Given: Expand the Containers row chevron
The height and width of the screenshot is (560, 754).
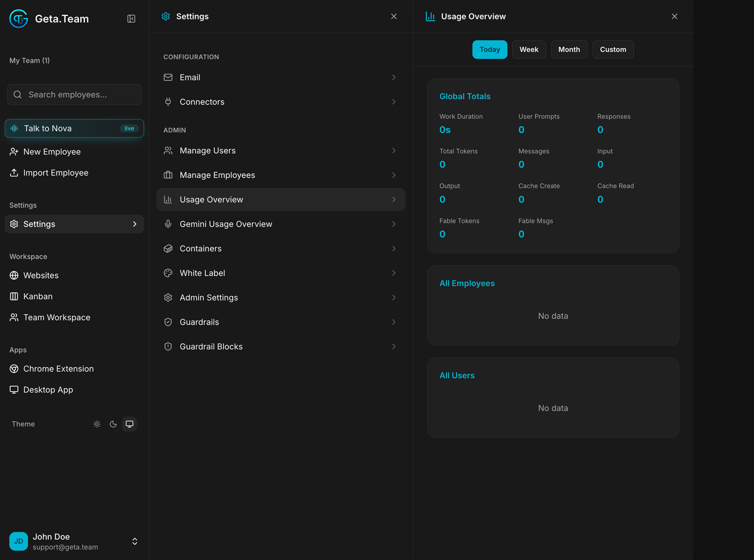Looking at the screenshot, I should pos(393,248).
